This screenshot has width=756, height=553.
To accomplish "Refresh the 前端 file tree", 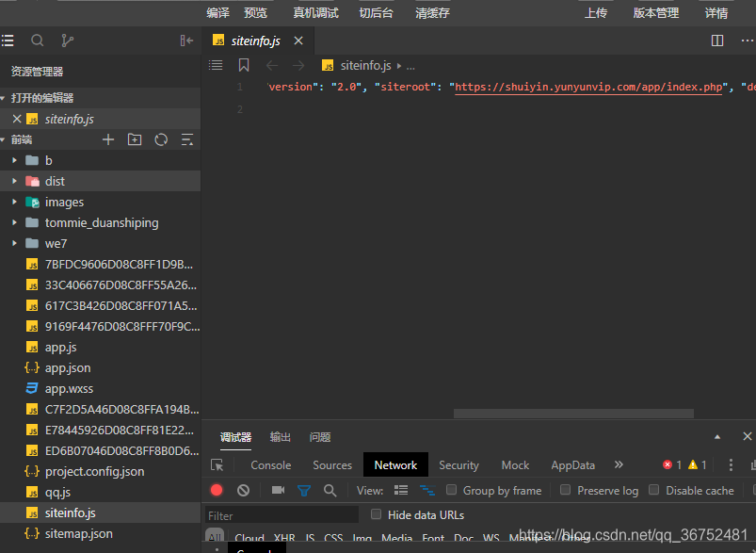I will tap(161, 140).
